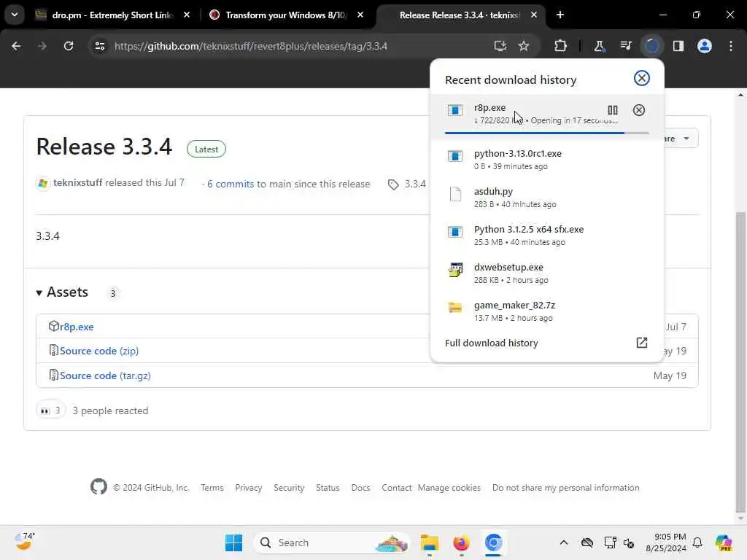This screenshot has width=747, height=560.
Task: Click the r8p.exe file icon in downloads
Action: tap(455, 111)
